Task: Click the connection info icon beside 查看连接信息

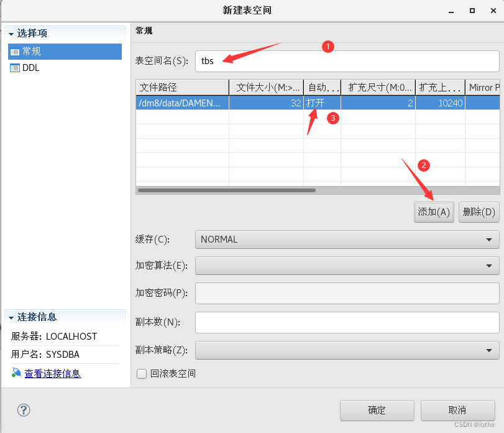Action: (16, 373)
